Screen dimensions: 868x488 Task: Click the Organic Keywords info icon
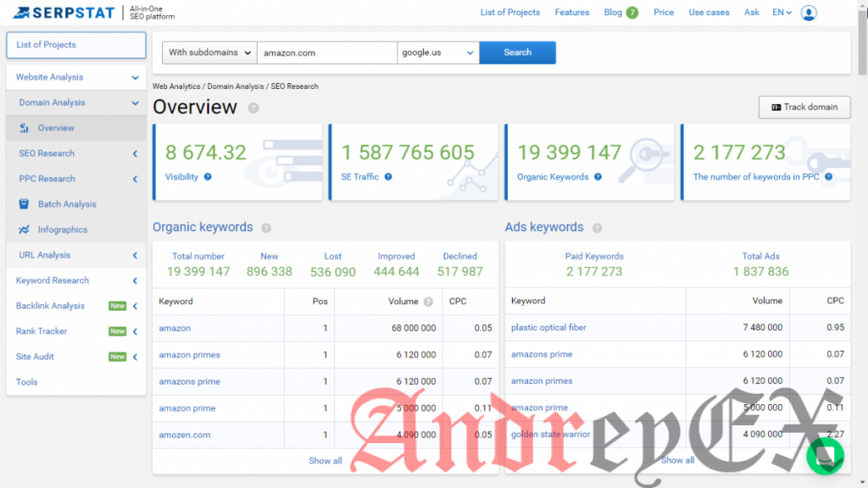[x=598, y=177]
